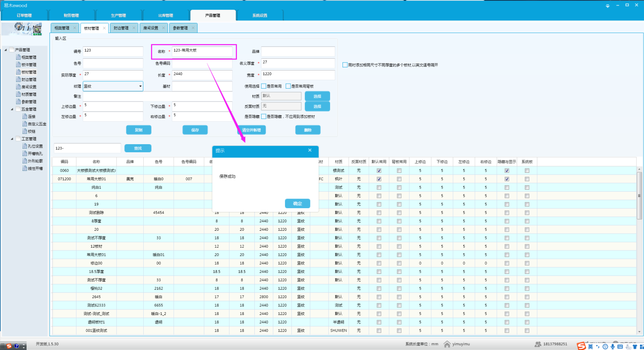Select the table row named 测试删除
Screen dimensions: 644x350
(344, 213)
